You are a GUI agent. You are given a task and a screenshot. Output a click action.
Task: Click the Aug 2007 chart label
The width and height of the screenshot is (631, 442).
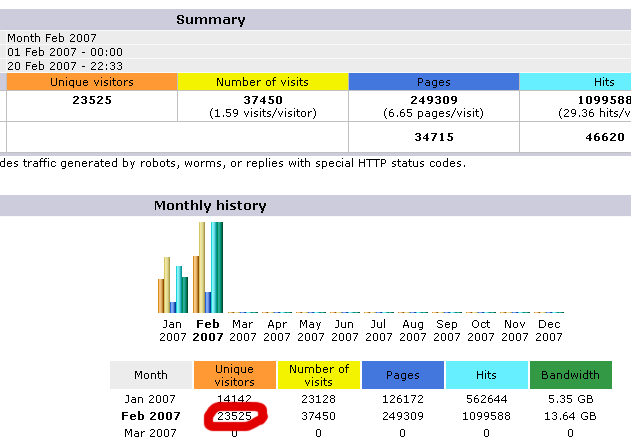pyautogui.click(x=413, y=330)
